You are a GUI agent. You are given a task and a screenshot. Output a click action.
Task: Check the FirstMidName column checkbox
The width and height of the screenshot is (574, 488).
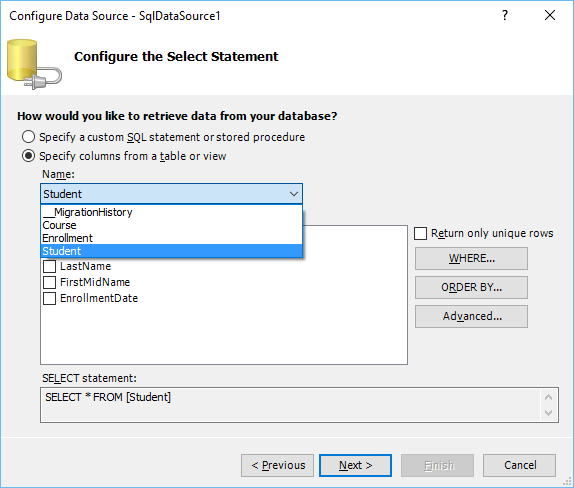coord(49,282)
